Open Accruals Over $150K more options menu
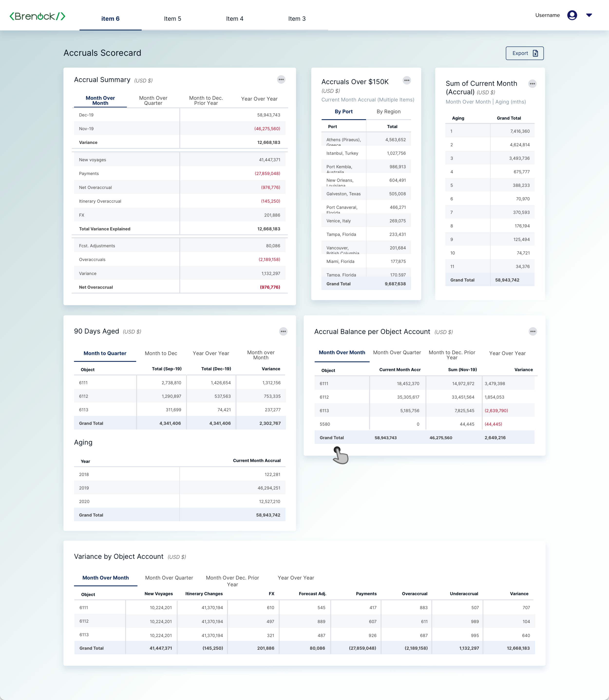This screenshot has width=609, height=700. click(x=407, y=81)
